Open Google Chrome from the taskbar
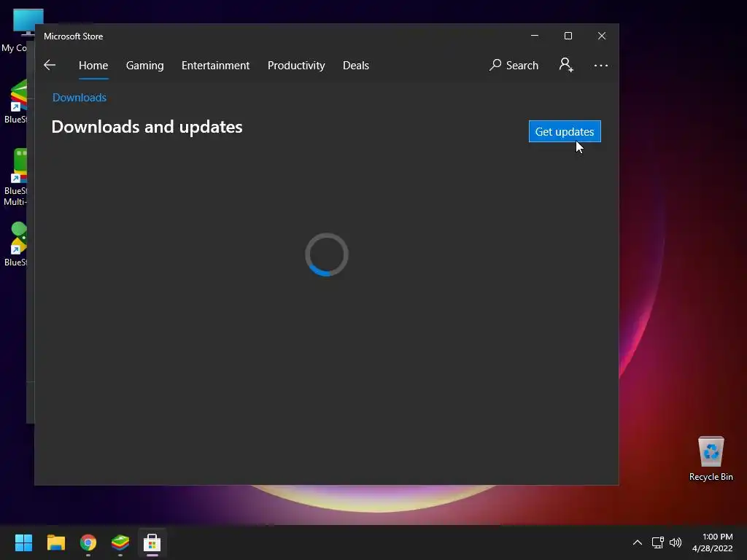 click(88, 542)
